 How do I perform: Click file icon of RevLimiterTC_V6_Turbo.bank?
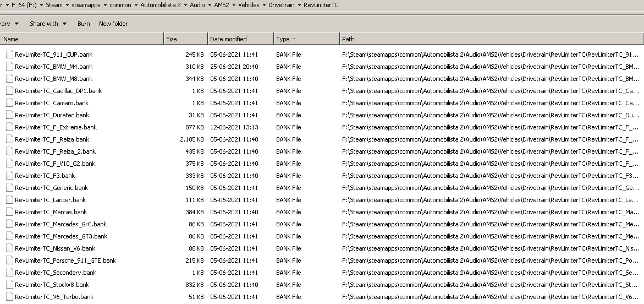[9, 297]
